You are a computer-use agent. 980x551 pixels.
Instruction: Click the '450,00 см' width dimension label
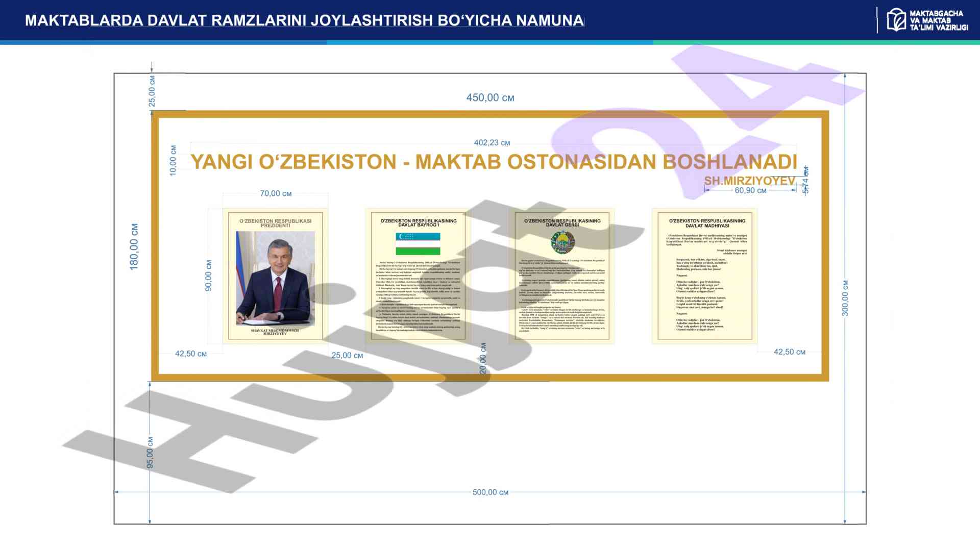pos(490,97)
